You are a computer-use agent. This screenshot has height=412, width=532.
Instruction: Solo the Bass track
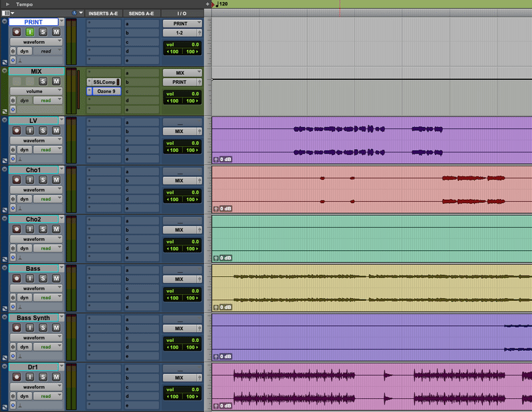[x=43, y=278]
